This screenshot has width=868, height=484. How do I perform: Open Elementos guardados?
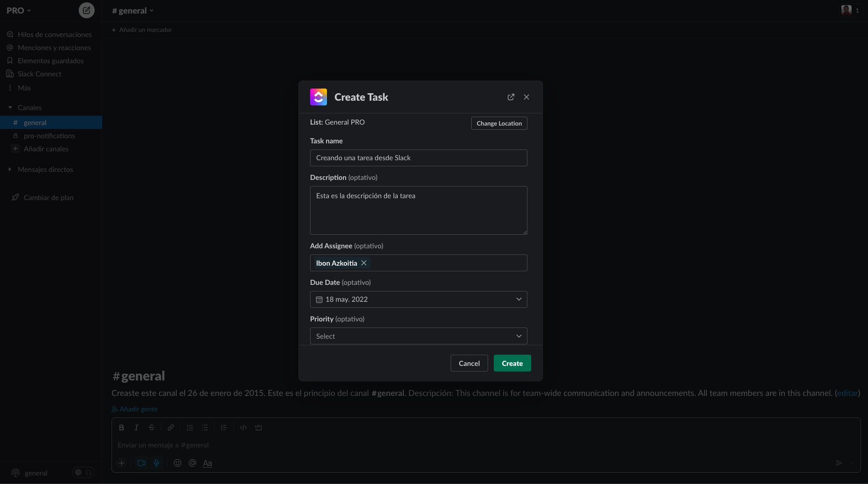[51, 61]
